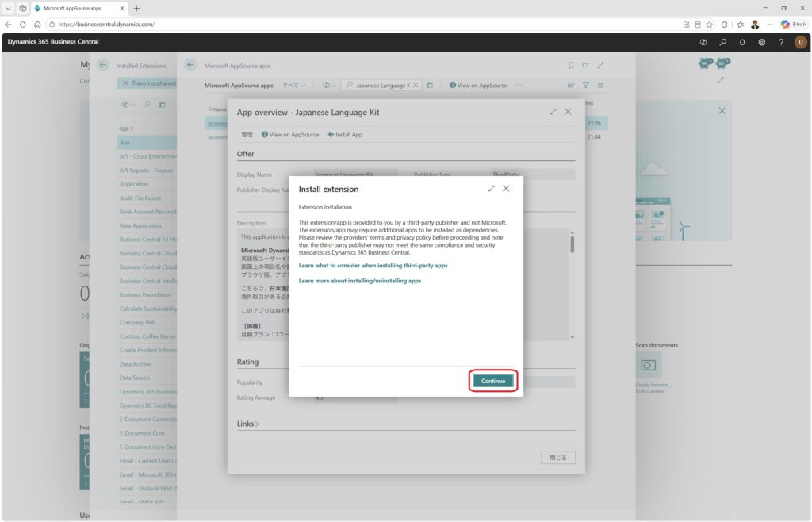Viewport: 812px width, 522px height.
Task: Open a new browser tab
Action: (x=136, y=8)
